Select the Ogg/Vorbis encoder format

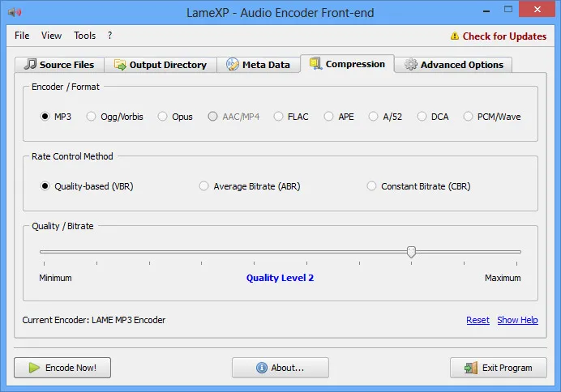pyautogui.click(x=92, y=117)
